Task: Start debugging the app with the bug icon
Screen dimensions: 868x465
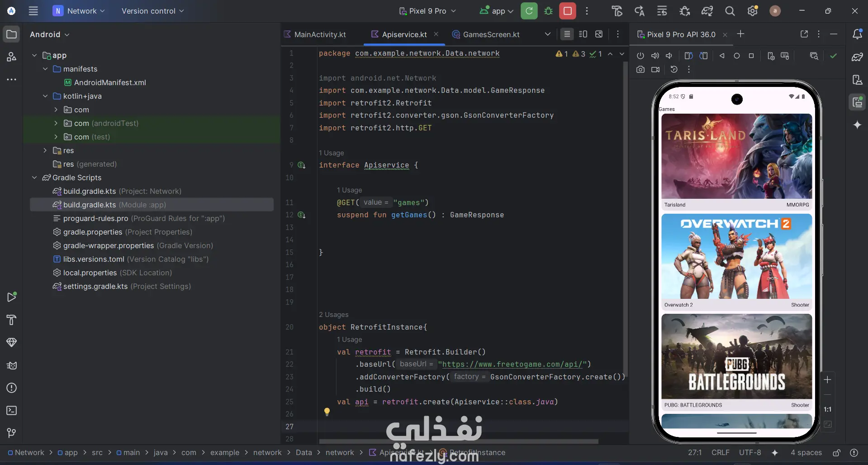Action: 548,11
